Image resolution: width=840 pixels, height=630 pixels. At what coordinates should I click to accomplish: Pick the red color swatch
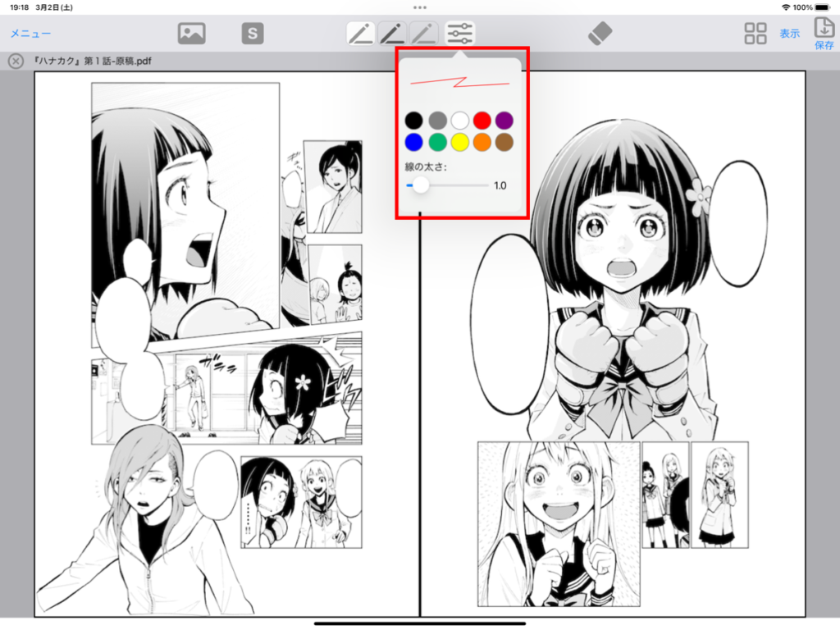(482, 120)
